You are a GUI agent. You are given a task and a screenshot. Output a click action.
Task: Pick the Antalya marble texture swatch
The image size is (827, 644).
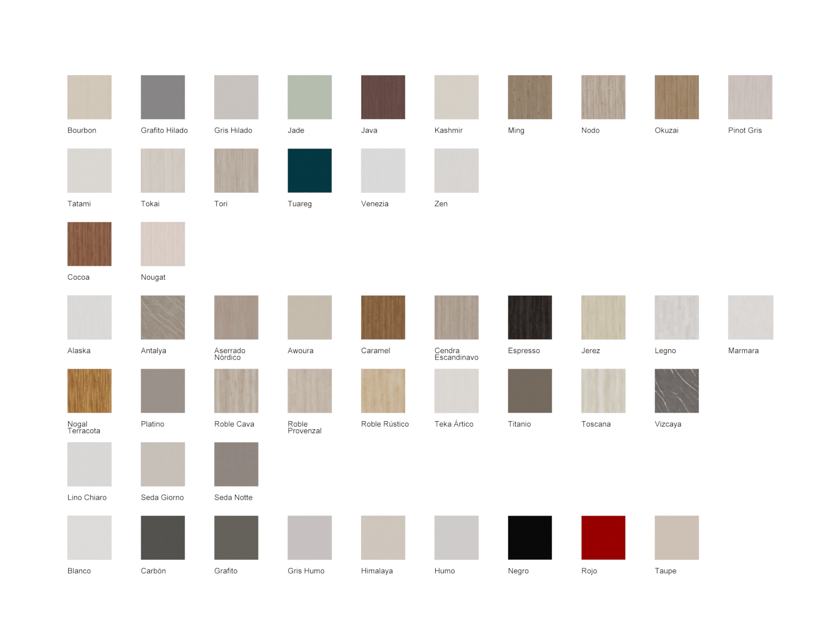[x=163, y=317]
